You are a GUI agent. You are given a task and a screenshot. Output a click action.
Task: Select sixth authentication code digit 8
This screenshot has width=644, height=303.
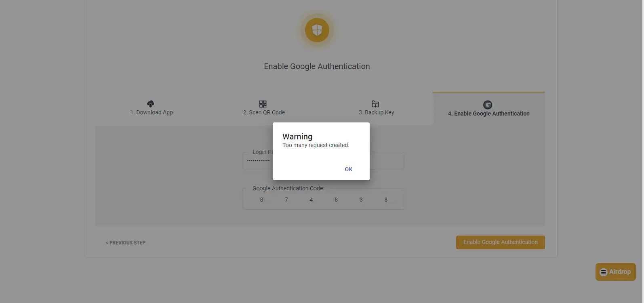pos(386,200)
